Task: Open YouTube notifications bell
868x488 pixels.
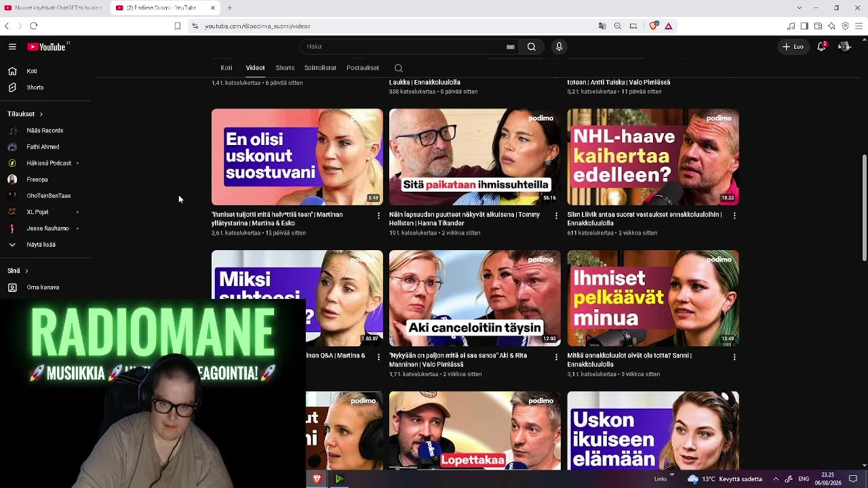Action: (x=821, y=47)
